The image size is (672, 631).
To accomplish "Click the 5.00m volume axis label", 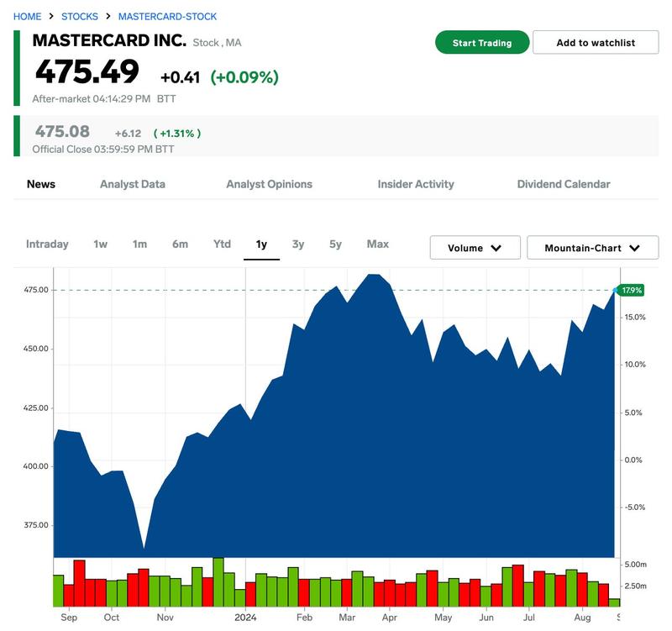I will click(x=635, y=565).
